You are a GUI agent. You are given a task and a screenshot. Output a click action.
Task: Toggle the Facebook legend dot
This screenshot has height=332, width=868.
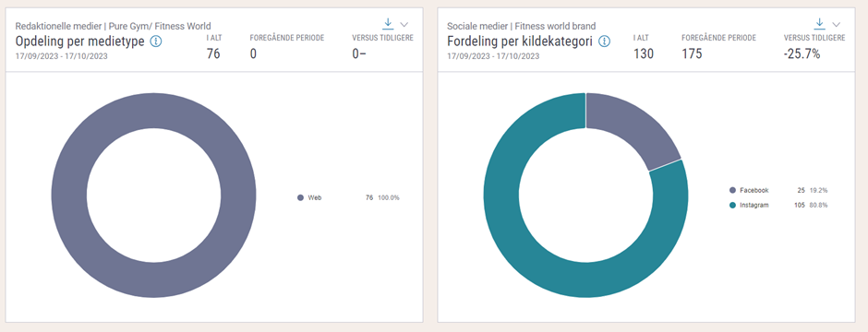[733, 190]
